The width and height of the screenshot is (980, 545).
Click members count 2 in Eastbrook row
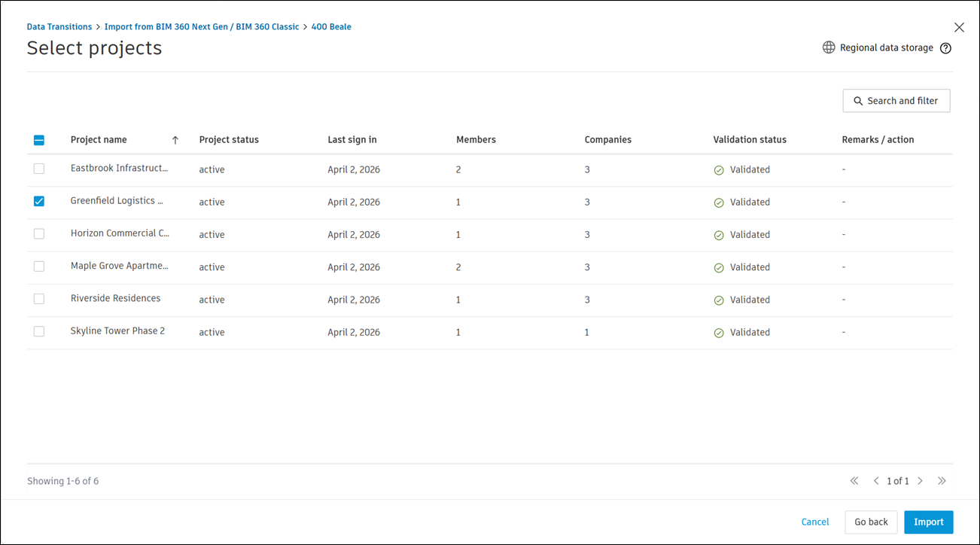point(458,169)
